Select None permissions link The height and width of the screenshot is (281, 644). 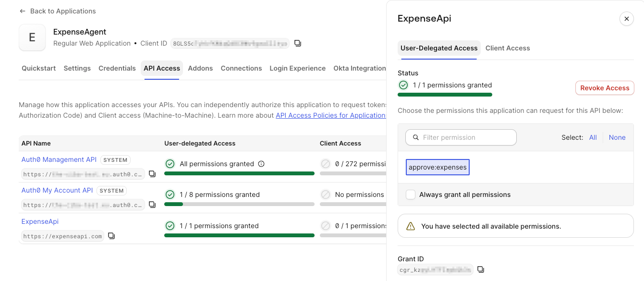tap(617, 137)
